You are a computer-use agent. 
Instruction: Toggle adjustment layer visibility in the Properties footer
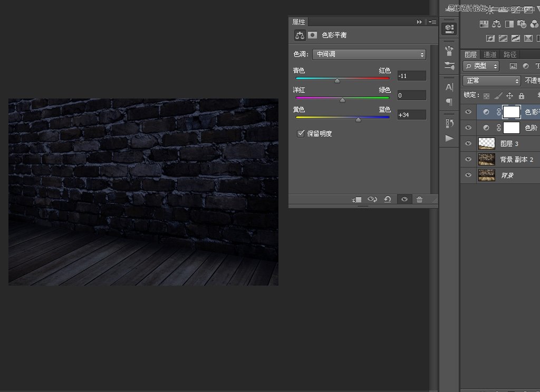point(404,200)
